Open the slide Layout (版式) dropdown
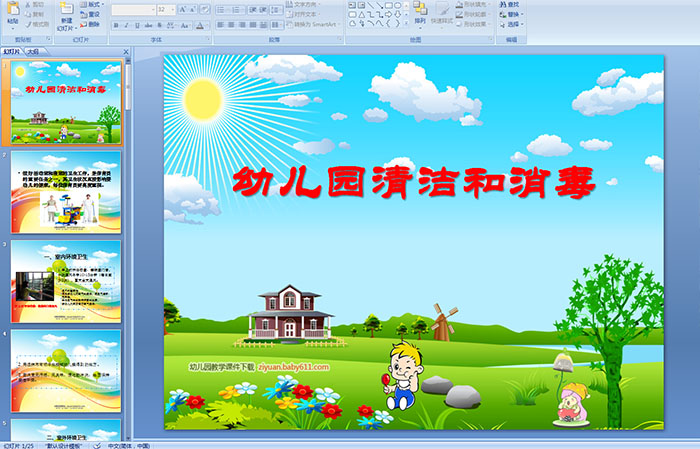700x449 pixels. click(x=92, y=4)
